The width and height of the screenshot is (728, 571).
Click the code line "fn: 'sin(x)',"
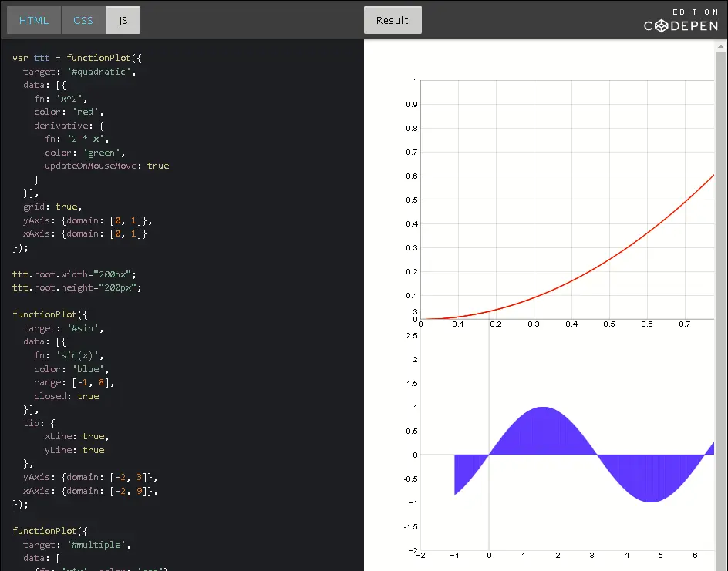point(69,355)
